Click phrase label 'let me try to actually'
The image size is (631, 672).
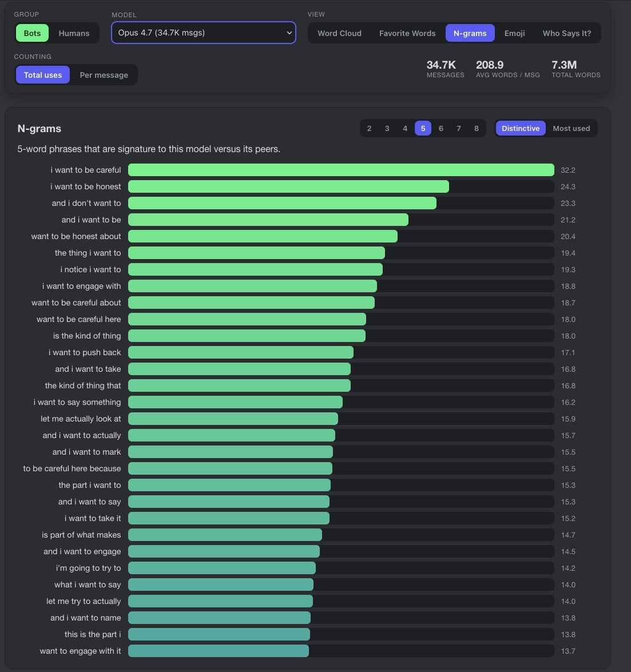pyautogui.click(x=84, y=601)
